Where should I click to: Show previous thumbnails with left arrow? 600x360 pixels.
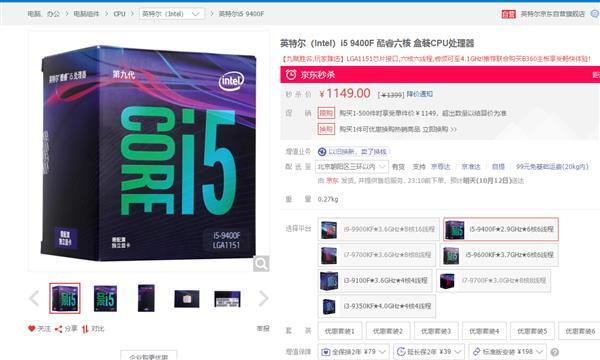[34, 298]
